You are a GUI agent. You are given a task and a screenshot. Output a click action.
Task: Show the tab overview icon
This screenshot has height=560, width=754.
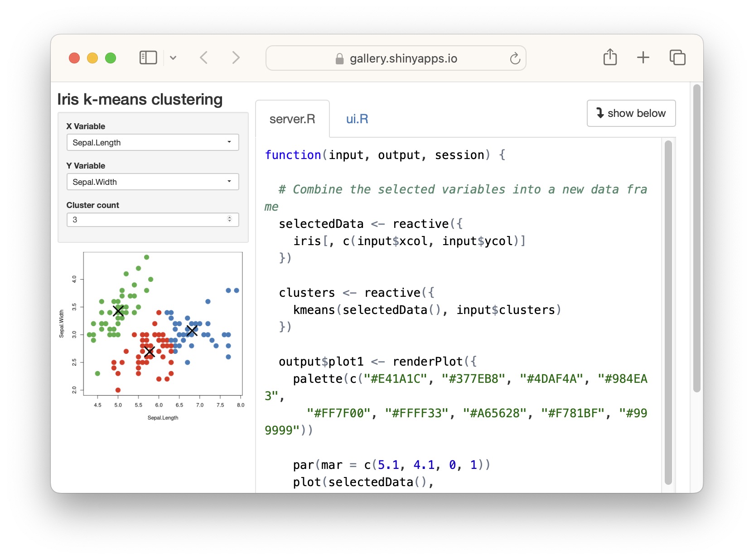click(677, 58)
